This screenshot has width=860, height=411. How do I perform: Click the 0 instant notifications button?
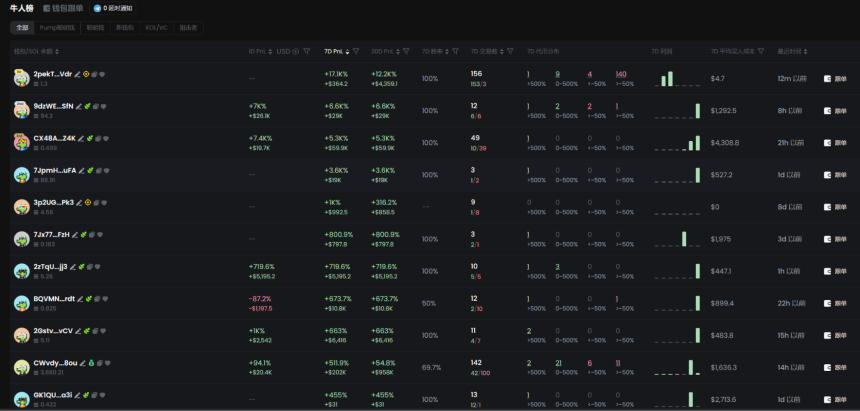[113, 8]
